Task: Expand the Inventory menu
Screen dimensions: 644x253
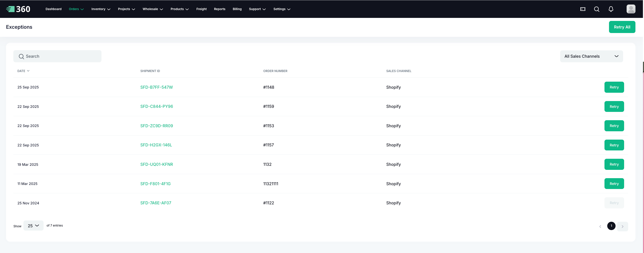Action: point(101,9)
